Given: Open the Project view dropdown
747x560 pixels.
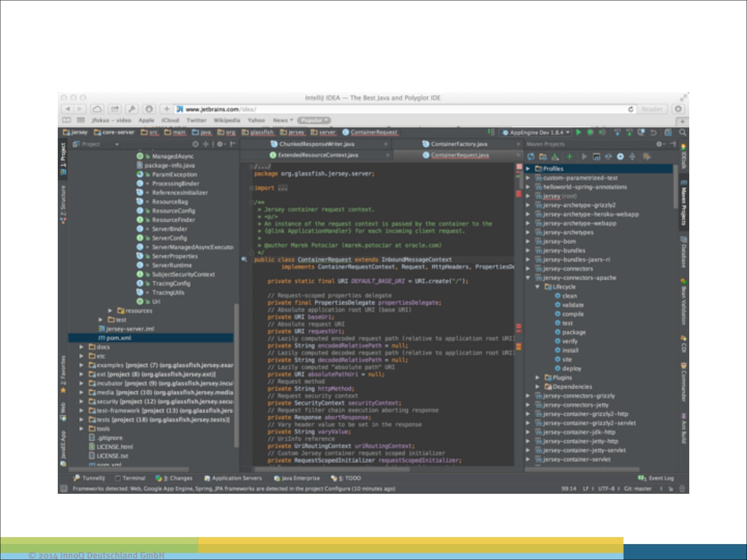Looking at the screenshot, I should [96, 144].
